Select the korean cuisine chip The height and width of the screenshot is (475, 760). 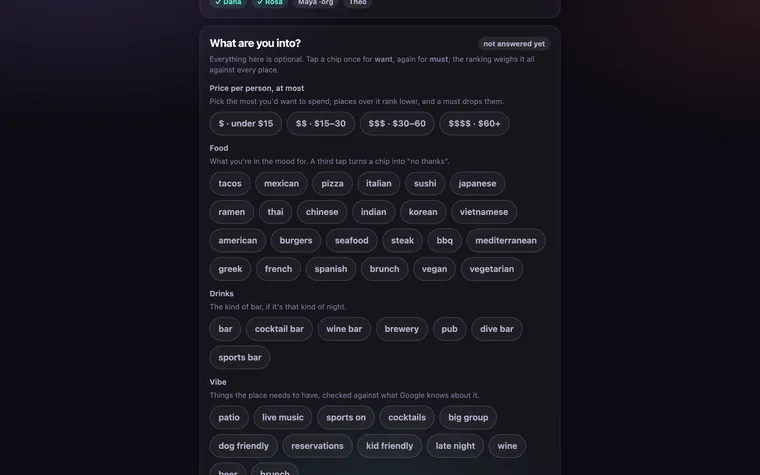(x=423, y=212)
